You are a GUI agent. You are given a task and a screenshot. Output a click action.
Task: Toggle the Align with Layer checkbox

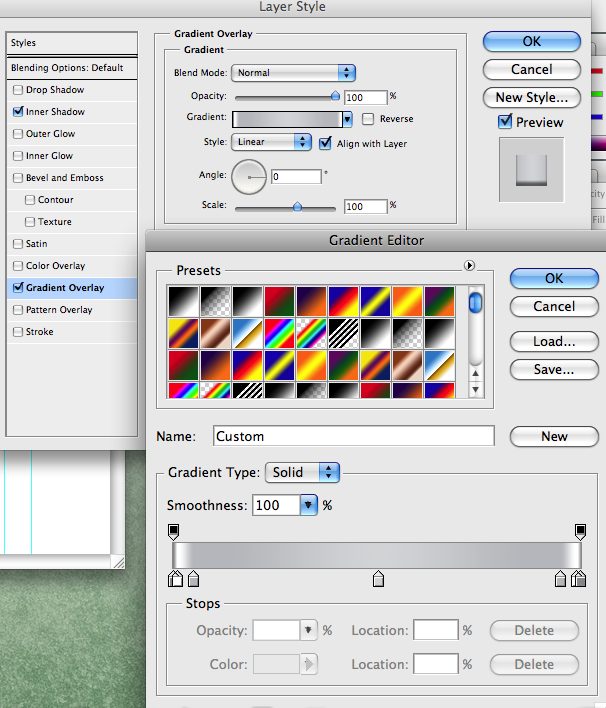(325, 144)
